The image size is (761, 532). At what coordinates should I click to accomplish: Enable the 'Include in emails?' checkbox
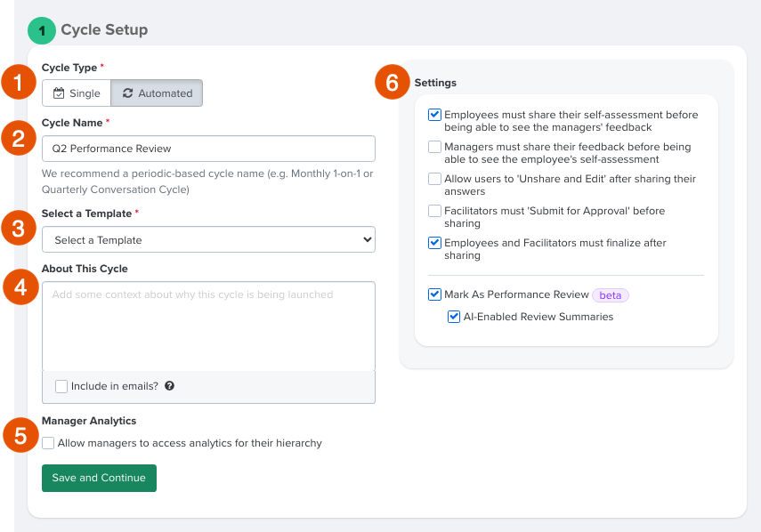[x=61, y=386]
